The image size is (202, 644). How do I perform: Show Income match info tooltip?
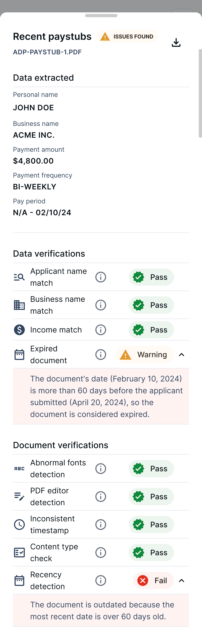point(101,330)
